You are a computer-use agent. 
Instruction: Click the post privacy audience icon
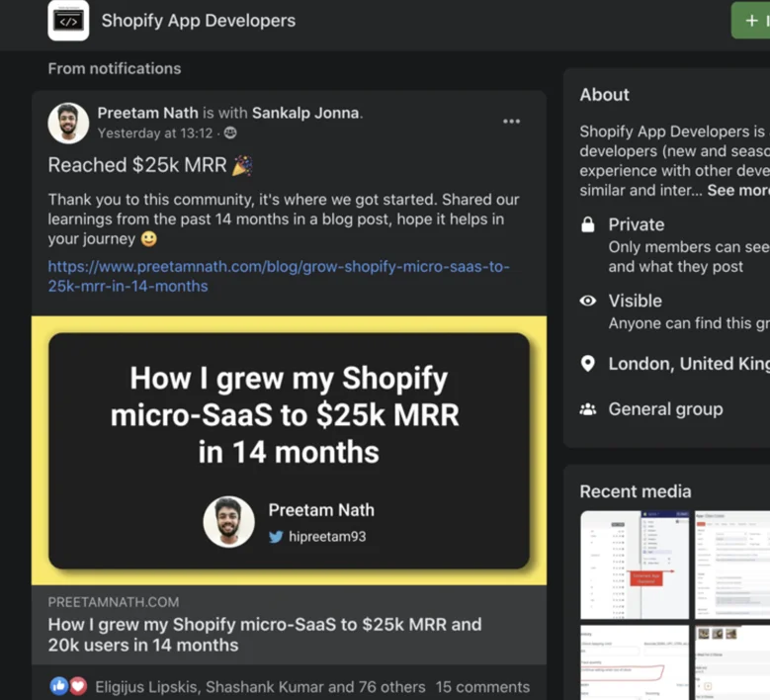click(x=230, y=133)
